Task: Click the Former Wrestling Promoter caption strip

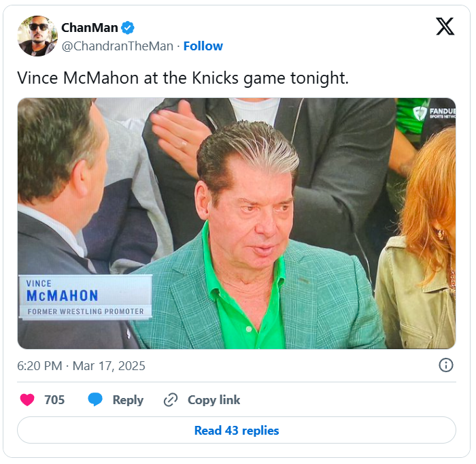Action: [x=85, y=312]
